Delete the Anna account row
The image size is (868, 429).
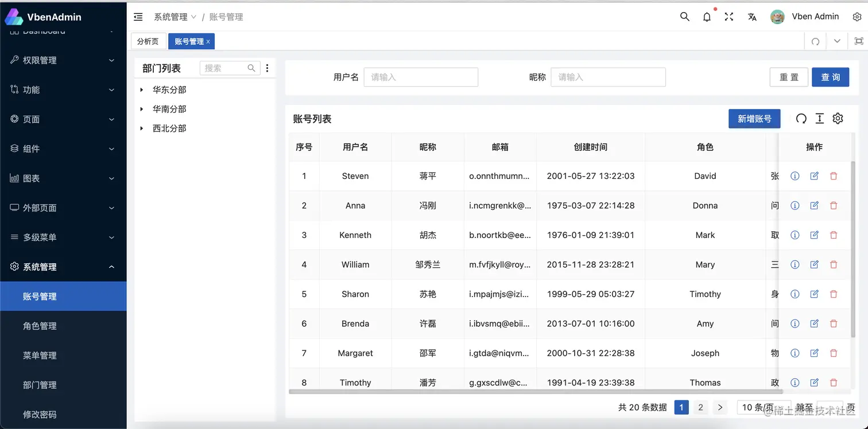click(x=834, y=205)
